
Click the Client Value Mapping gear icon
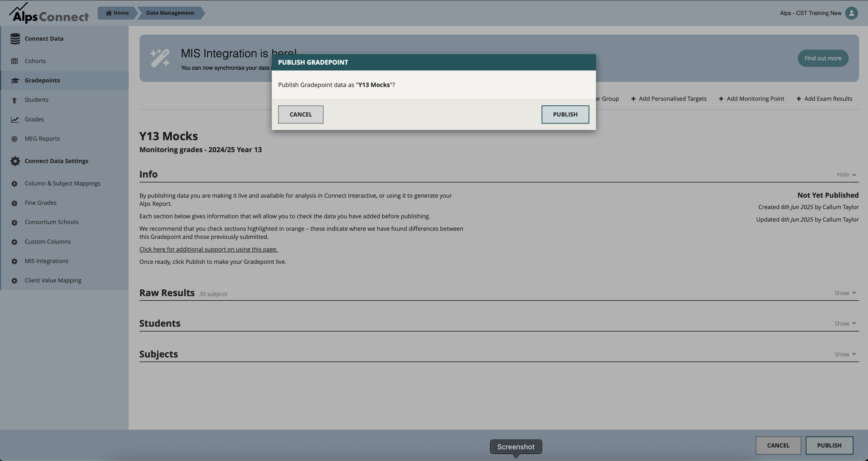coord(14,281)
